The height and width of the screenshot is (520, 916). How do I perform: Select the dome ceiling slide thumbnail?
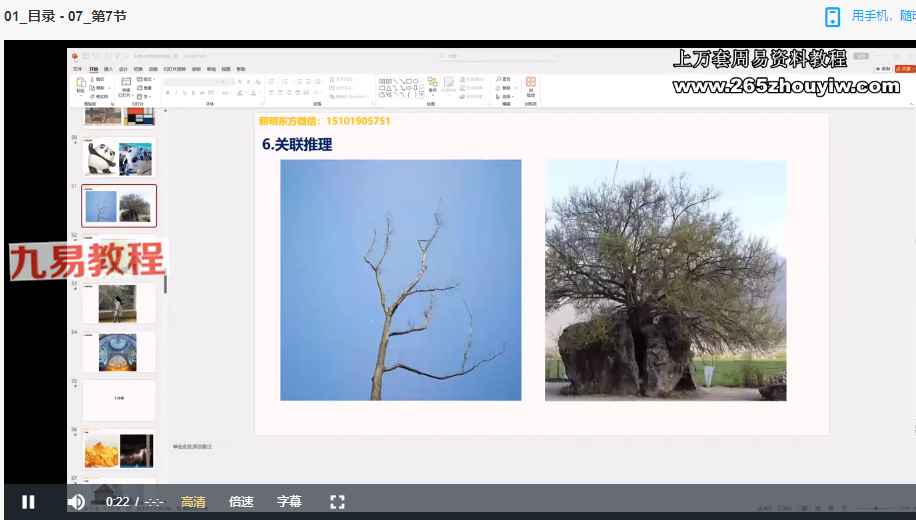coord(118,352)
